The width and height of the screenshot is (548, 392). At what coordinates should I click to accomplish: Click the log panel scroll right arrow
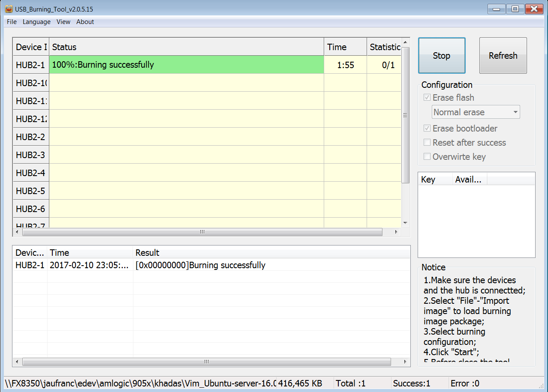pyautogui.click(x=405, y=362)
